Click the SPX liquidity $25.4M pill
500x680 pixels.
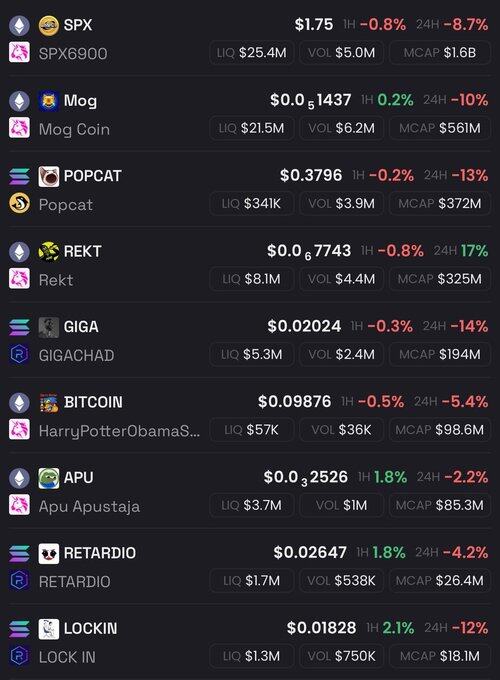pos(252,53)
